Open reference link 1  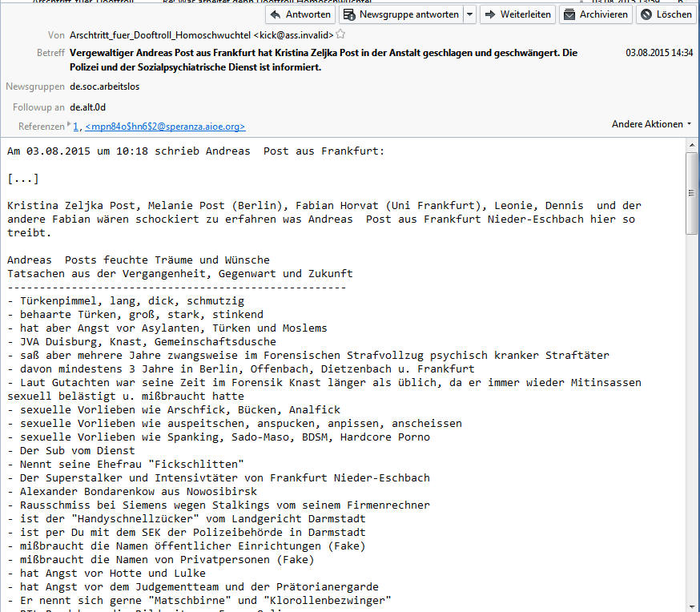tap(75, 127)
